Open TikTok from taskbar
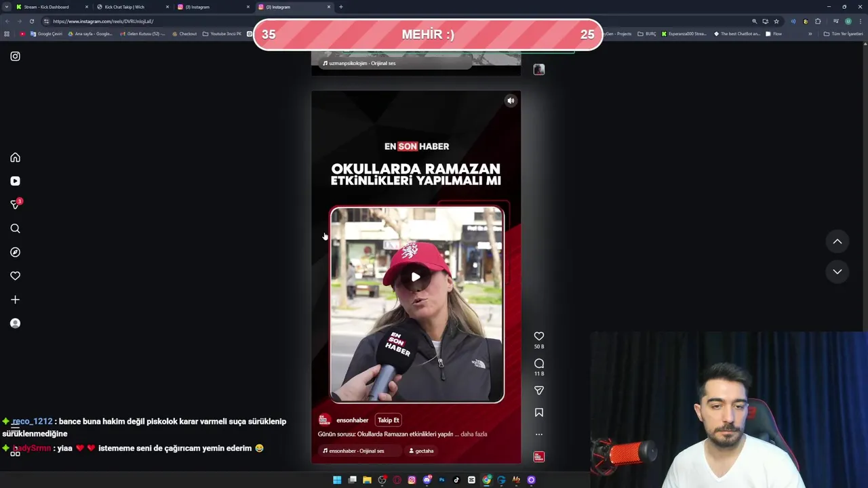 pyautogui.click(x=456, y=480)
